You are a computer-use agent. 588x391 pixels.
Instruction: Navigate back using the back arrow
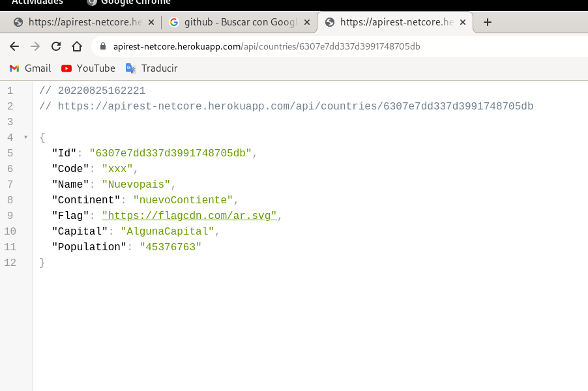pyautogui.click(x=13, y=46)
